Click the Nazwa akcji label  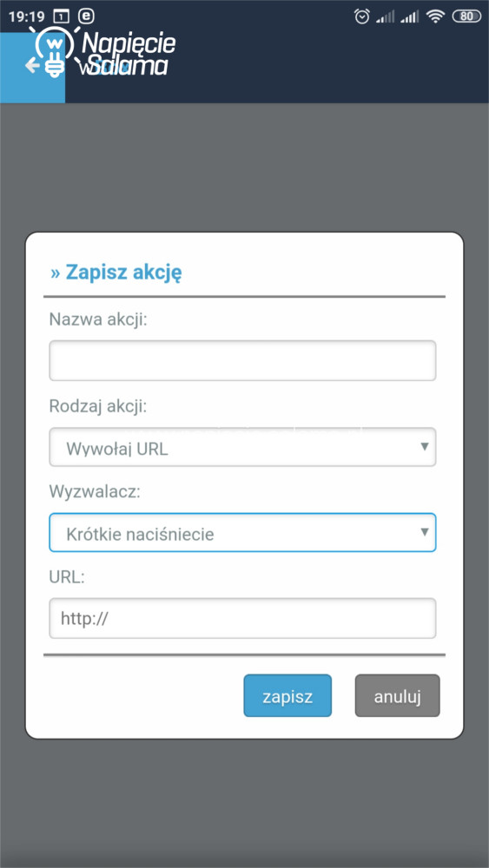(x=98, y=319)
